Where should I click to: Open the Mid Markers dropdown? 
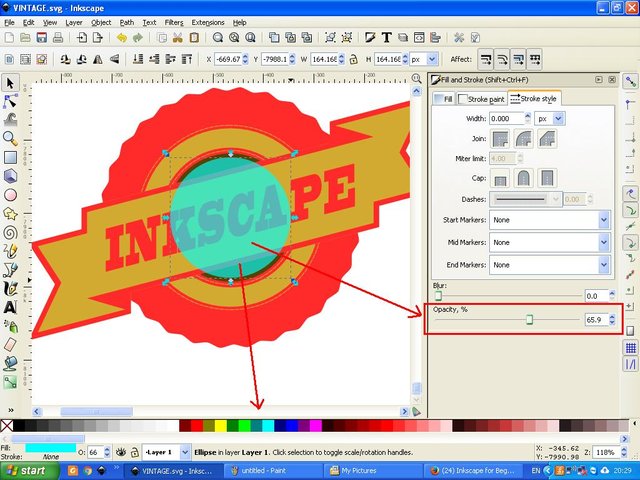550,242
